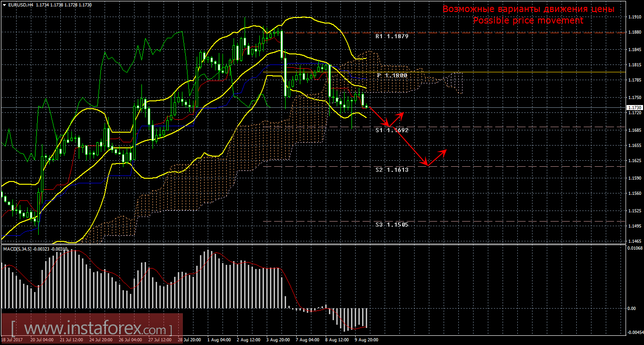Viewport: 644px width, 345px height.
Task: Click the 0.01068 MACD scale label
Action: pos(635,249)
